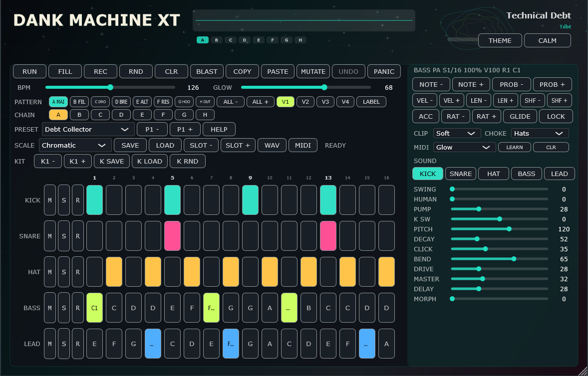Copy the pattern using COPY
This screenshot has height=376, width=588.
(x=242, y=71)
